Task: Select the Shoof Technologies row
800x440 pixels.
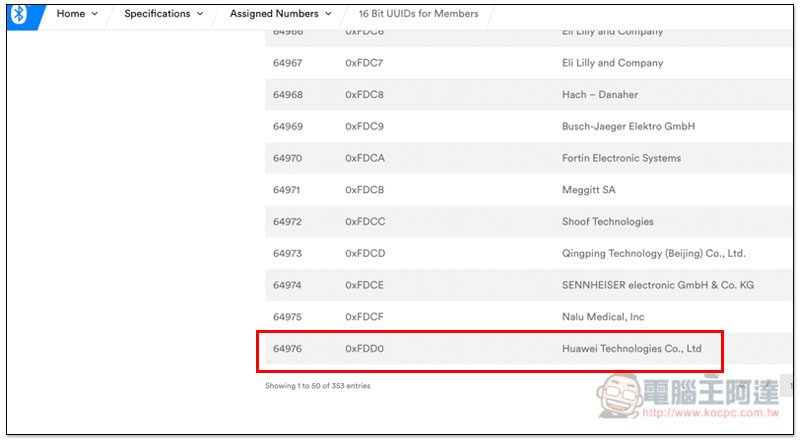Action: click(x=607, y=221)
